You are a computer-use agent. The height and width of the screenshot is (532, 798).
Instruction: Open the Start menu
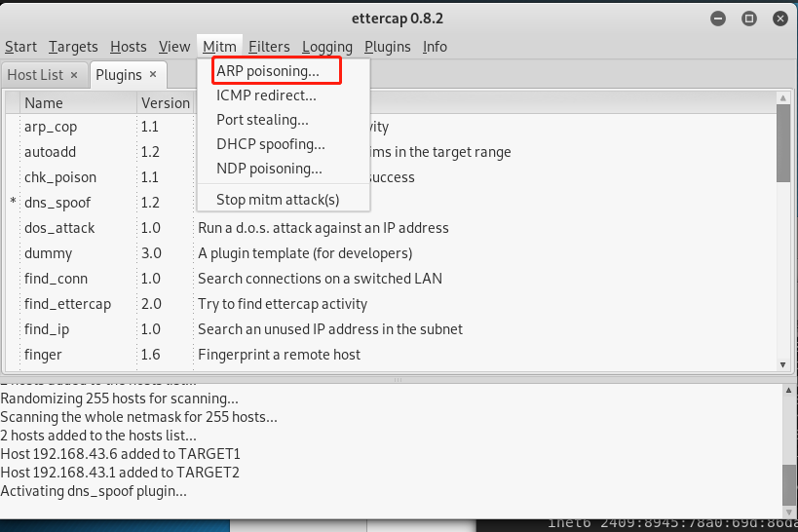(x=20, y=47)
